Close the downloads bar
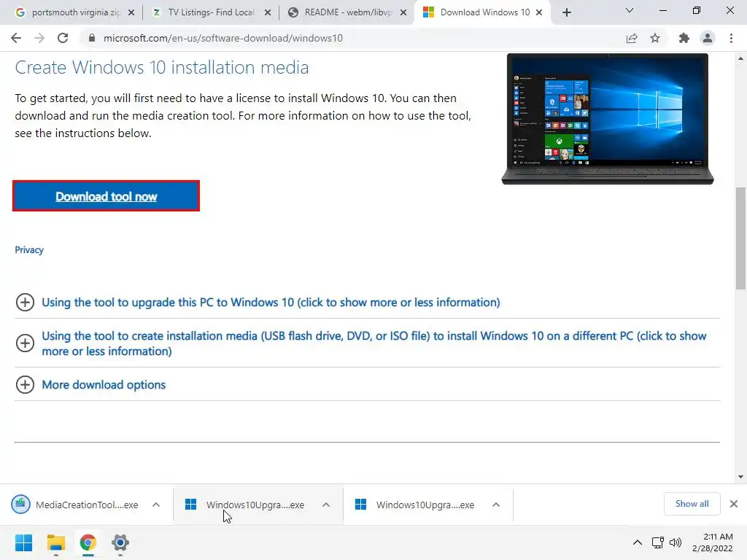 pos(734,504)
